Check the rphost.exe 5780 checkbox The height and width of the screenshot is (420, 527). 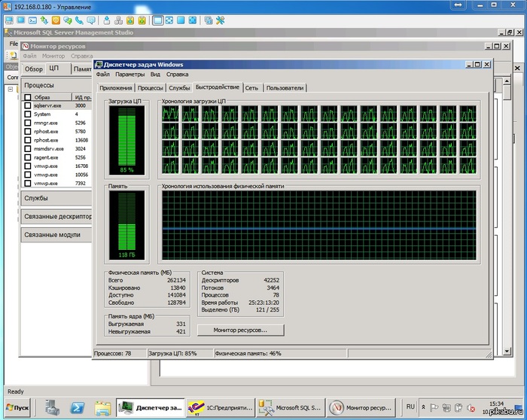28,132
